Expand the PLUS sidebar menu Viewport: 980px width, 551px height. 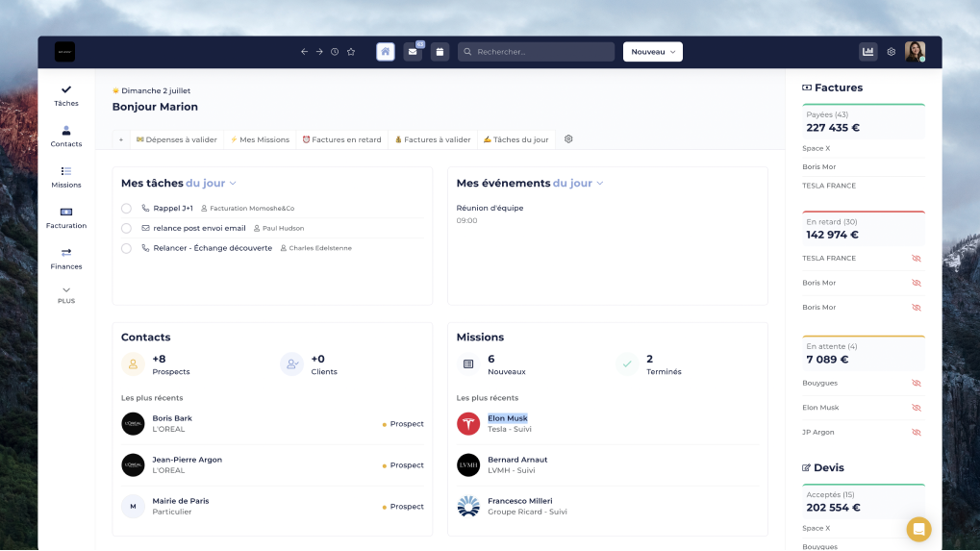(66, 295)
